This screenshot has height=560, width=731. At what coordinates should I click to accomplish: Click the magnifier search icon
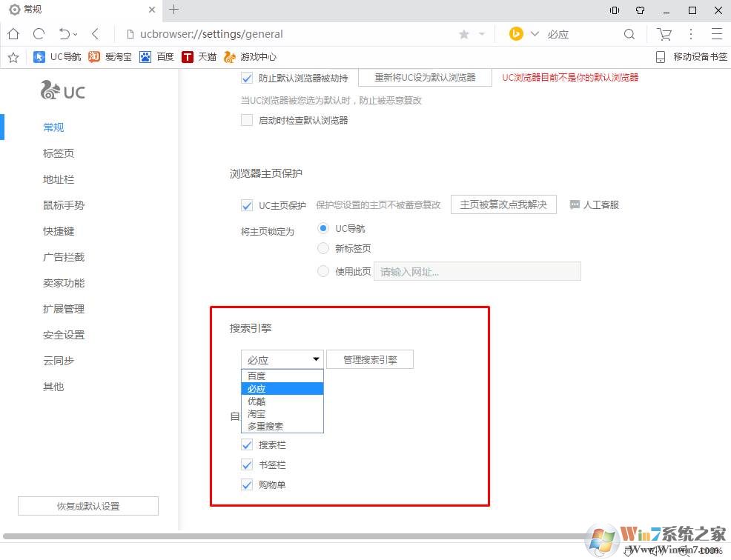pyautogui.click(x=629, y=34)
